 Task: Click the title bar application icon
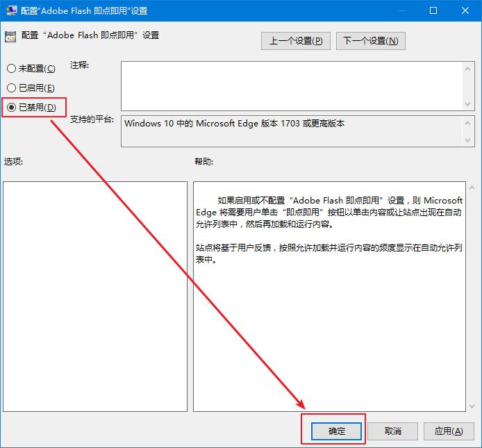(x=12, y=10)
